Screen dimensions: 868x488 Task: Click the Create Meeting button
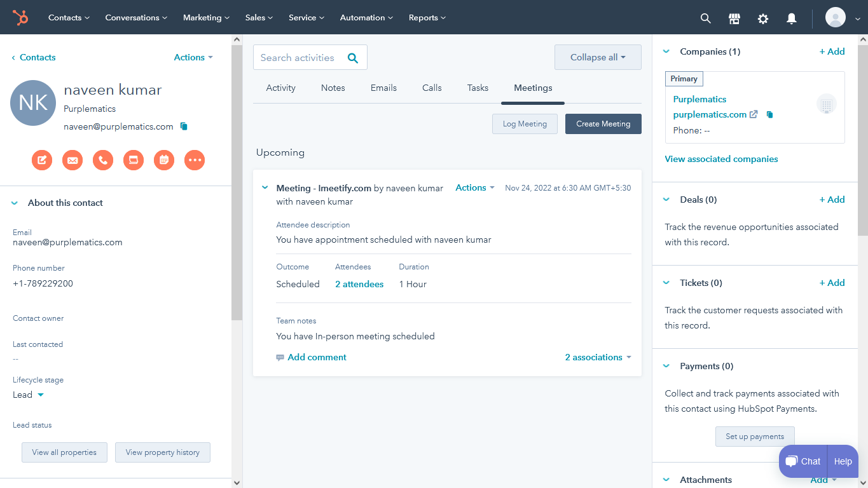coord(603,124)
